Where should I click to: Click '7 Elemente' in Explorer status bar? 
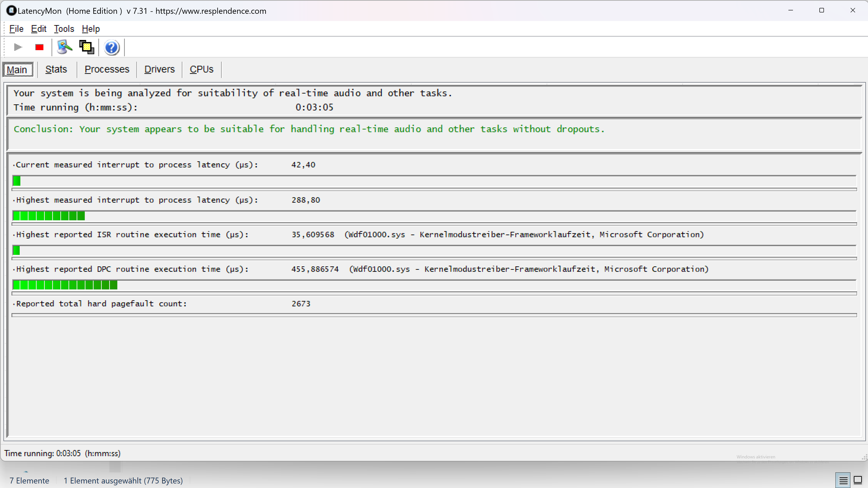[29, 481]
